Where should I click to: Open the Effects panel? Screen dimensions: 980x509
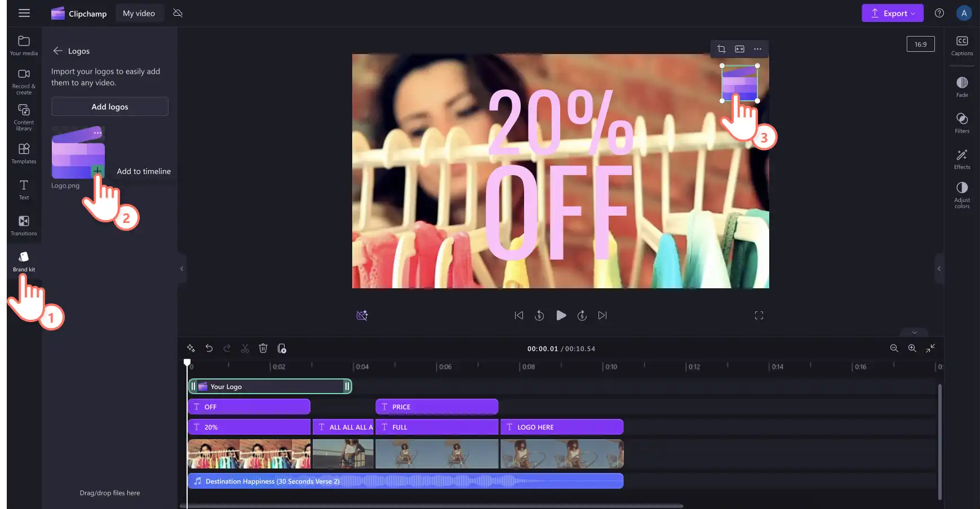click(962, 159)
